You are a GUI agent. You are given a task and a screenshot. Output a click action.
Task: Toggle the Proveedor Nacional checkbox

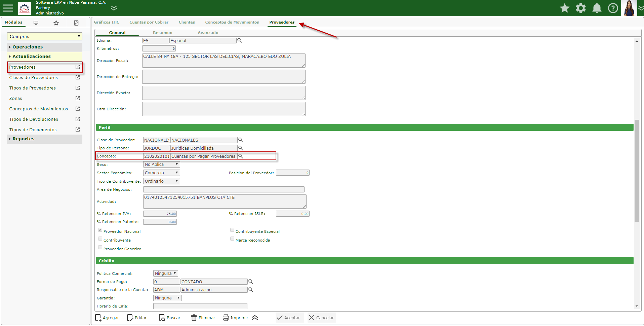[x=100, y=230]
